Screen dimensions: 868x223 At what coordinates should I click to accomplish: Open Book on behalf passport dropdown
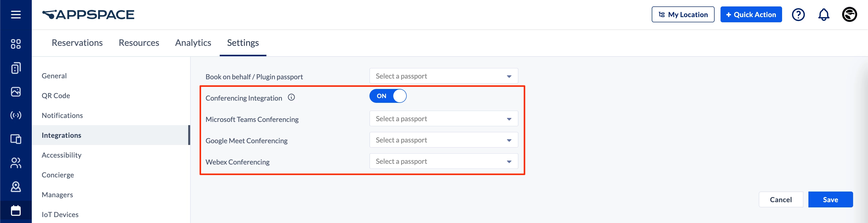click(443, 76)
